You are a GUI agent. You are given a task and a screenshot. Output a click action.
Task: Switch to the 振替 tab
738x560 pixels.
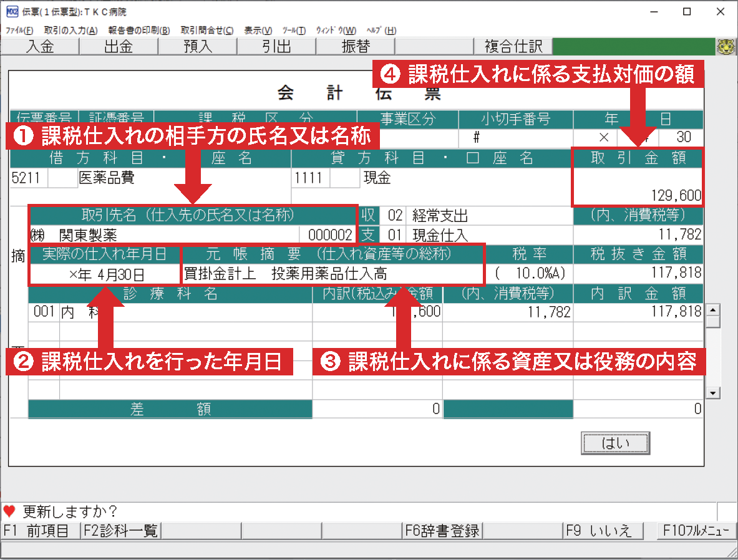[x=356, y=47]
